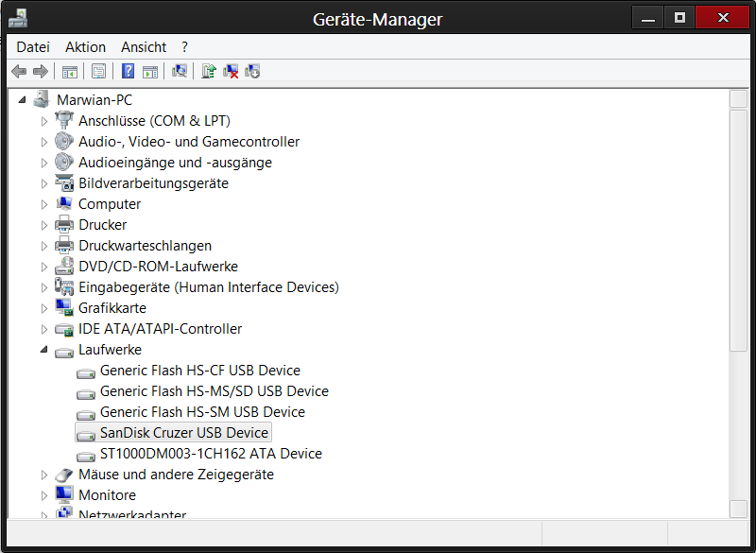Click the IDE ATA/ATAPI-Controller icon
The height and width of the screenshot is (553, 756).
[64, 329]
